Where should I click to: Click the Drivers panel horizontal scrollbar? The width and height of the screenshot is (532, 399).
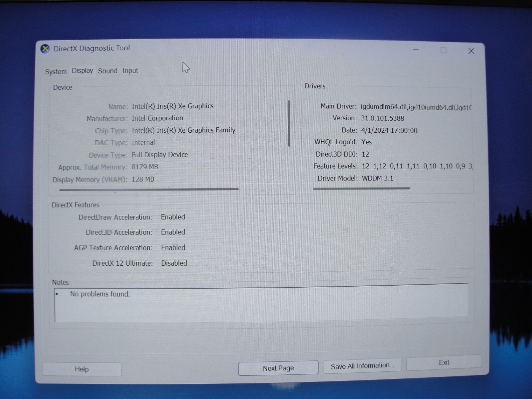coord(361,189)
